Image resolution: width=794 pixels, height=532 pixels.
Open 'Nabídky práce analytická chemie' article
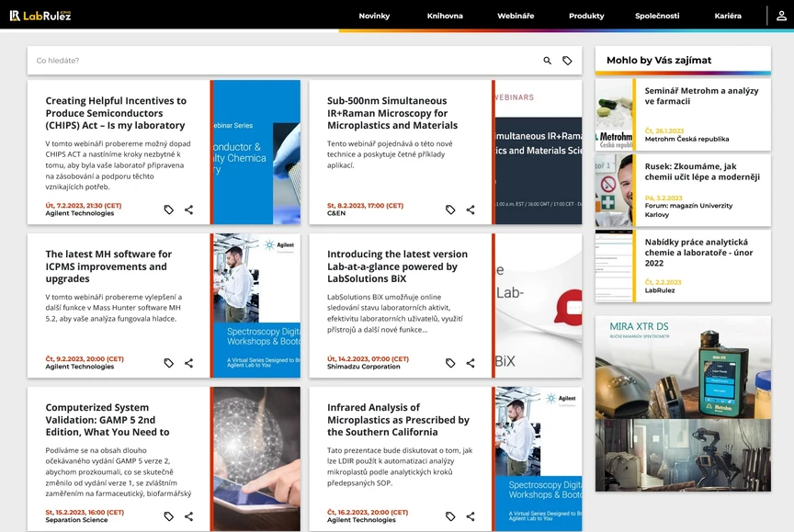point(698,252)
